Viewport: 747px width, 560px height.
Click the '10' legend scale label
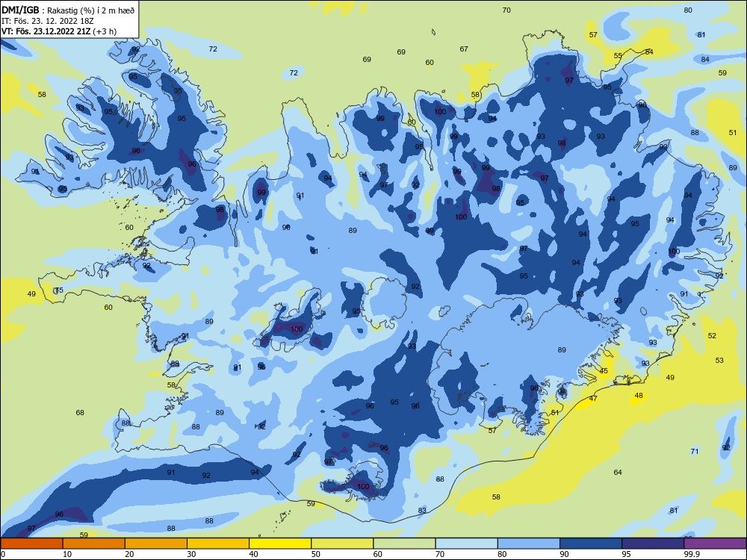tap(67, 554)
